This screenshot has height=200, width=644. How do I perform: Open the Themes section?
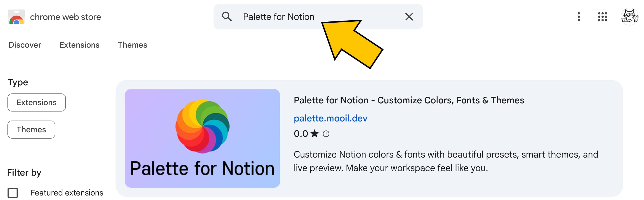point(132,45)
